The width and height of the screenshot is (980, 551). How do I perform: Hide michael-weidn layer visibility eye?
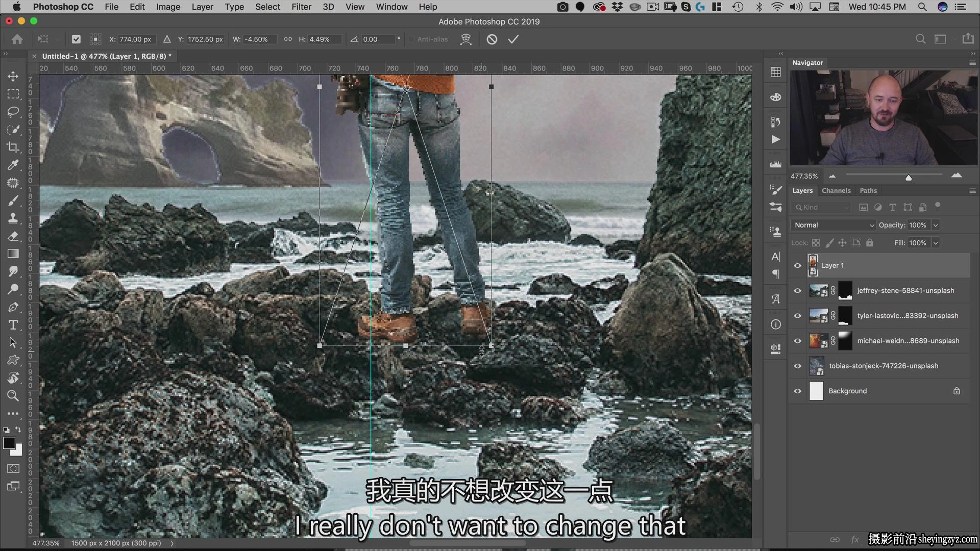tap(797, 341)
